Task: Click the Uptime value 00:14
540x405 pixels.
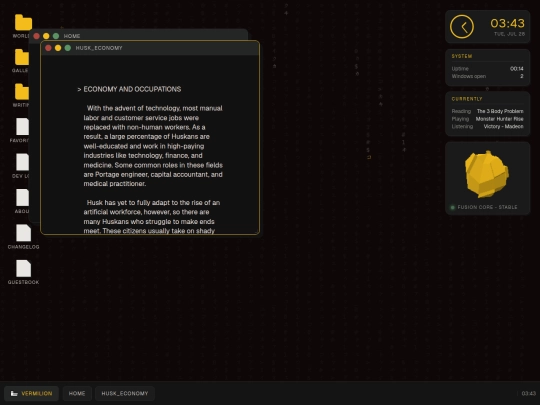Action: [x=517, y=69]
